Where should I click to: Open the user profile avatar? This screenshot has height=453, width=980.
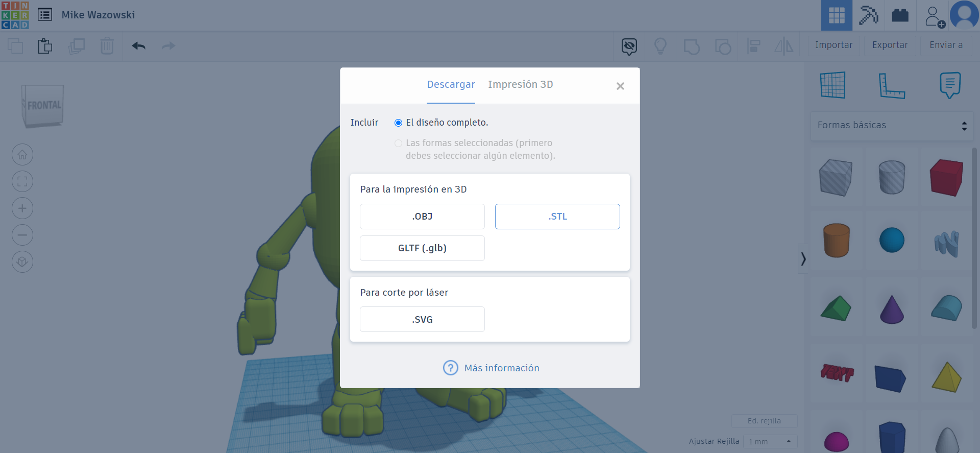coord(964,15)
